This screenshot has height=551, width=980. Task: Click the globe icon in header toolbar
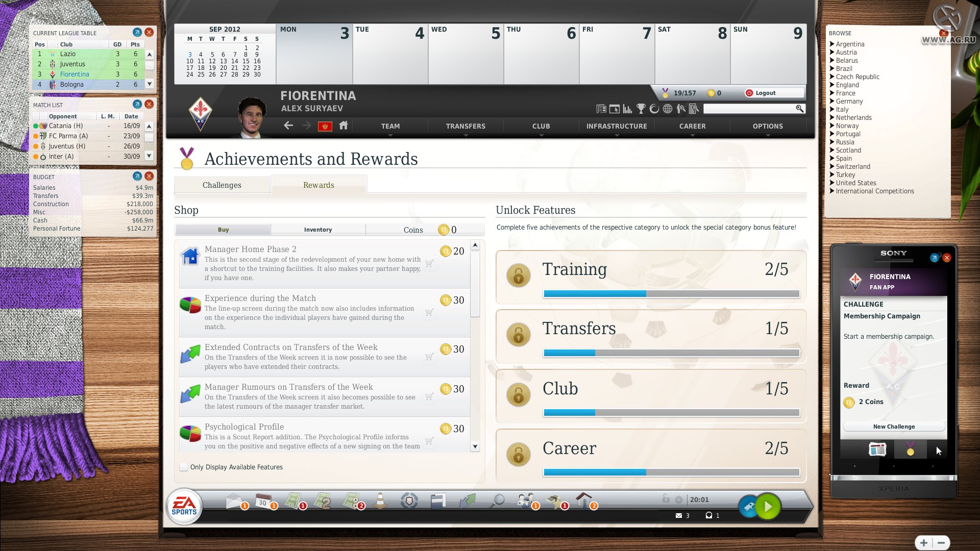(x=668, y=109)
